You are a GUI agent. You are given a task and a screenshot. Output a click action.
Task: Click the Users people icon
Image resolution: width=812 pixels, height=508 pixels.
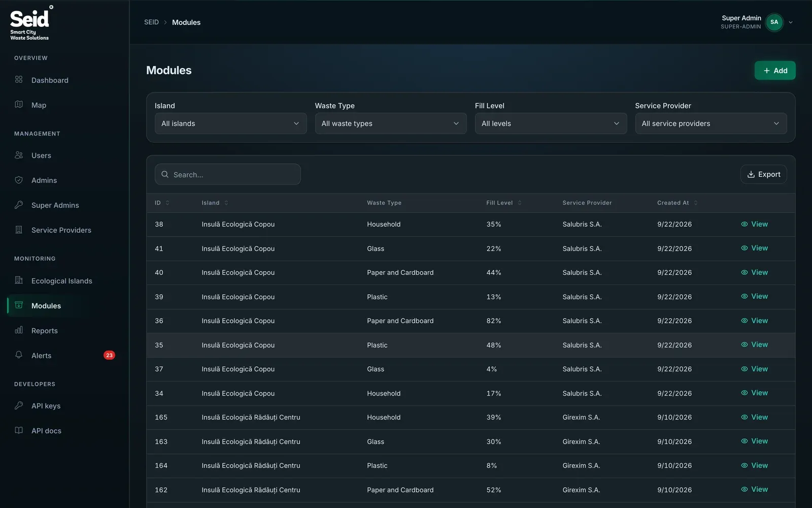[19, 155]
